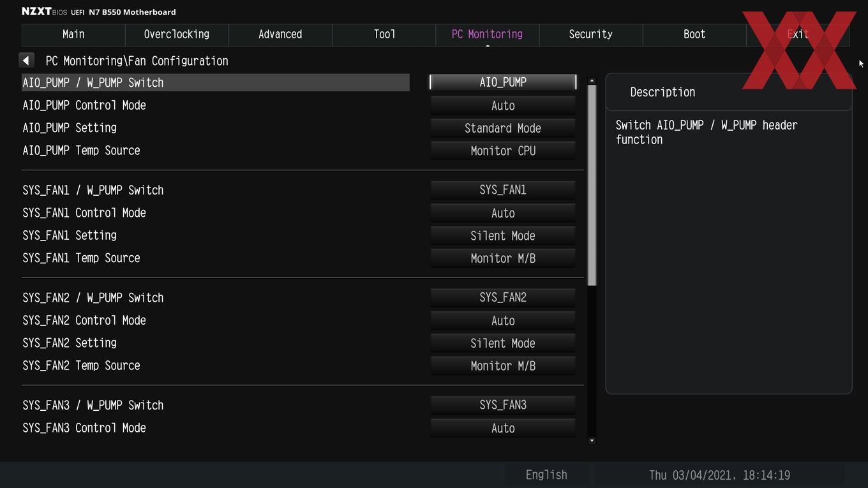The image size is (868, 488).
Task: Change the language via English button
Action: click(546, 475)
